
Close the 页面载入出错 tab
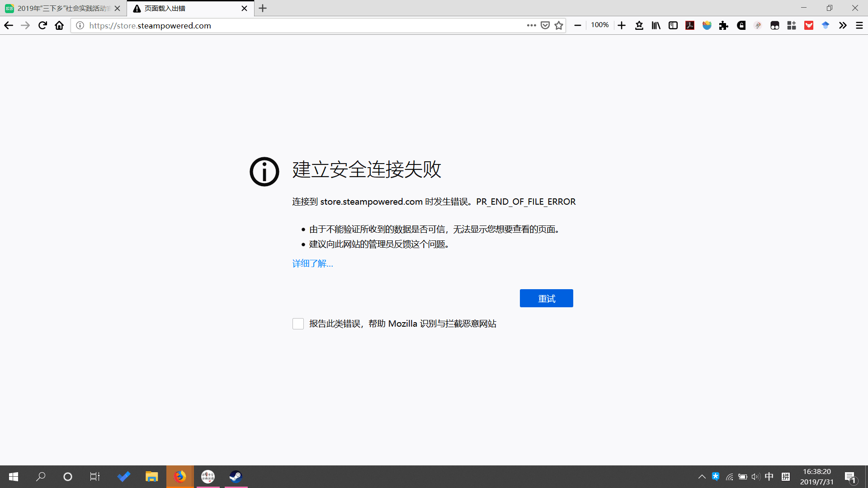point(245,8)
